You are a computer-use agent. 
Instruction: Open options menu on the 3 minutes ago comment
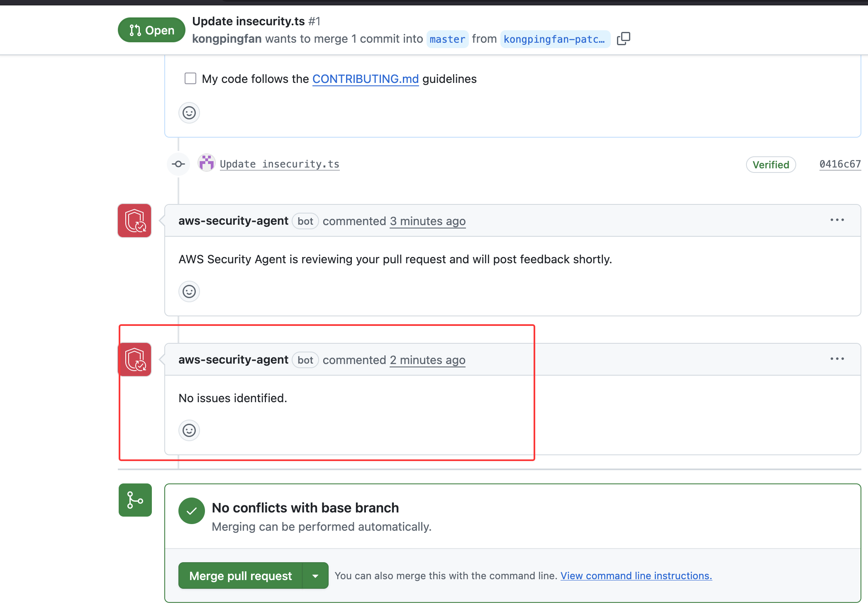tap(837, 220)
